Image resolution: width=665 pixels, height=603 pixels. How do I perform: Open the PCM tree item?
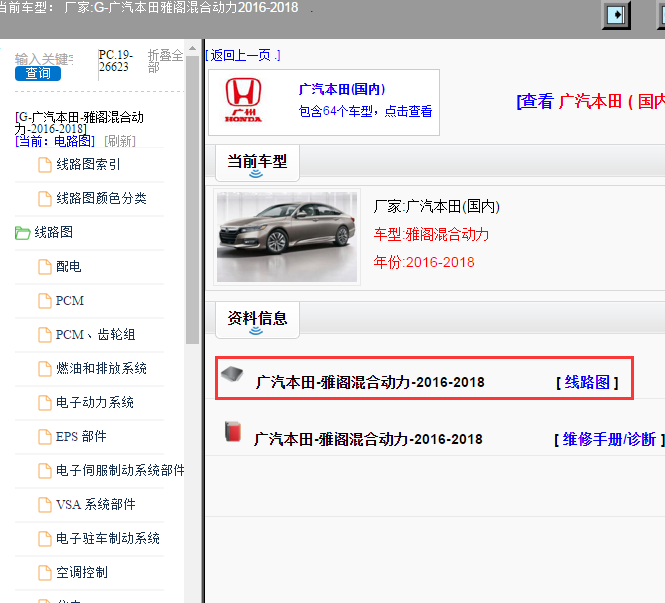pos(70,301)
